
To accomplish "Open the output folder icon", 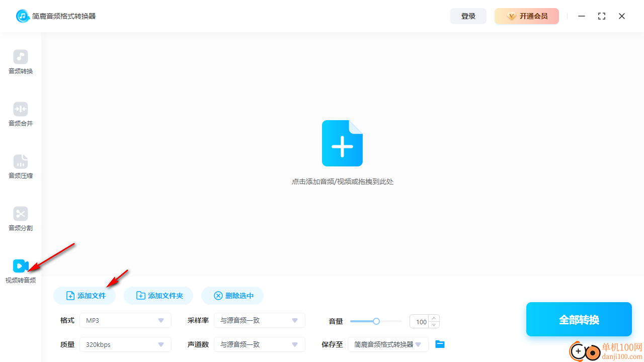I will (440, 344).
